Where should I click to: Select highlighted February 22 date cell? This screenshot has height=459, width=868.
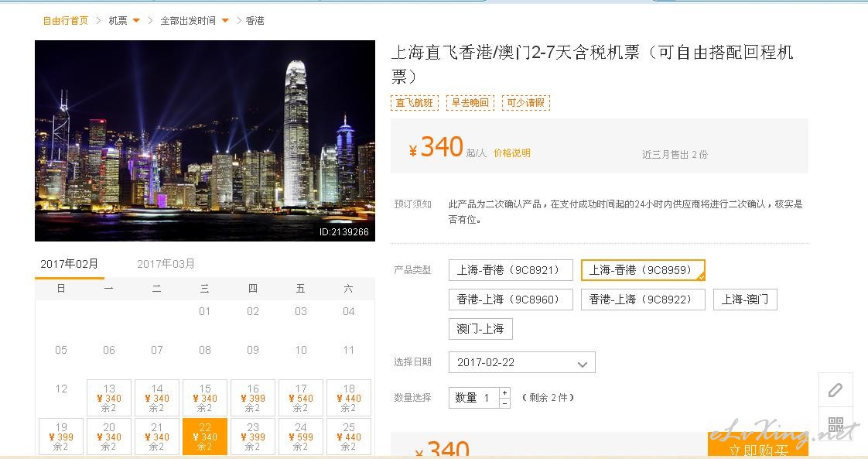(205, 437)
